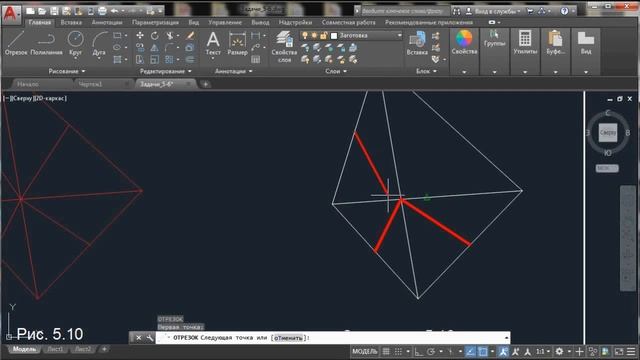Toggle grid display in status bar

point(386,351)
